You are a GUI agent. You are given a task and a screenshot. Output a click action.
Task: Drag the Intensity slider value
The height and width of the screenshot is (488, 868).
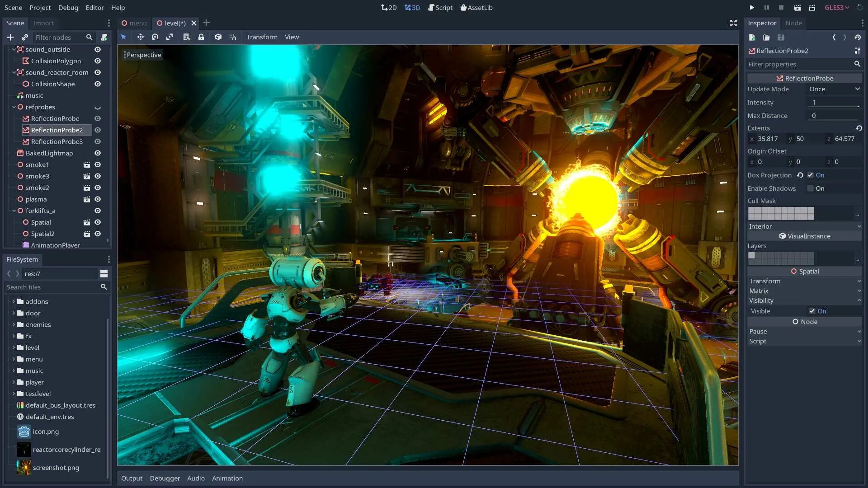coord(834,102)
